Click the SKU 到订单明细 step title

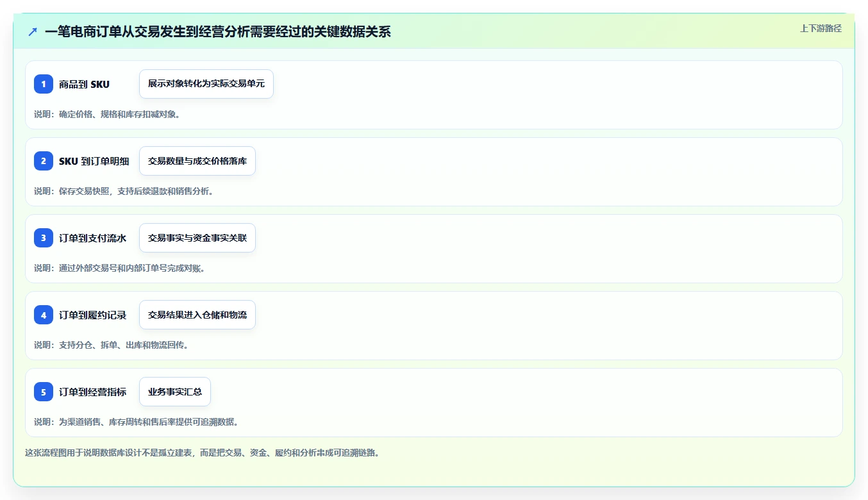[94, 161]
